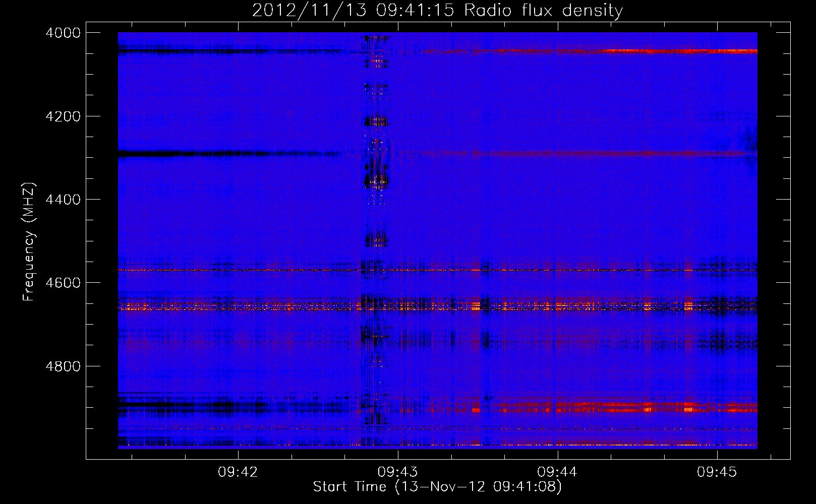Click the 'Frequency (MHZ)' axis label

29,242
